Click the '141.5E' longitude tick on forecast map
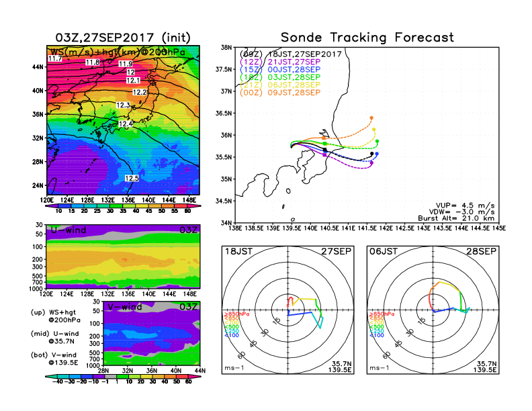 click(x=367, y=228)
